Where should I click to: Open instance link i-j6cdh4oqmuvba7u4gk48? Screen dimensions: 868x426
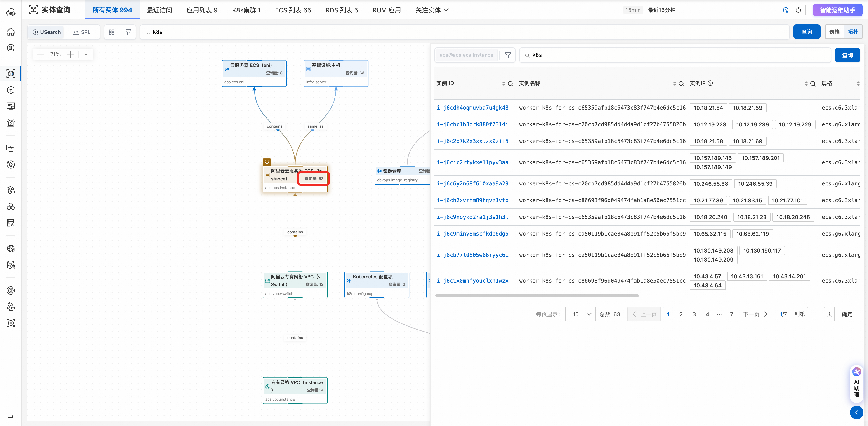pos(472,108)
